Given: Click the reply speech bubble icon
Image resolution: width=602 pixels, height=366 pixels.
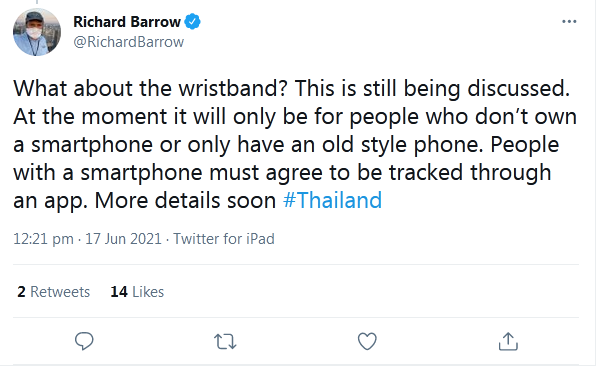Looking at the screenshot, I should point(84,341).
